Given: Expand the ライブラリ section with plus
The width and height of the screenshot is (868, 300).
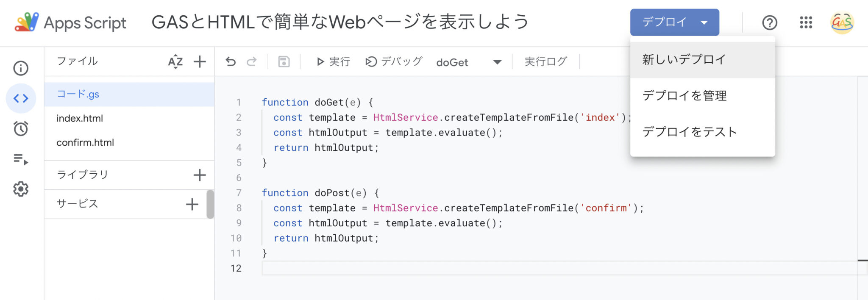Looking at the screenshot, I should click(x=199, y=174).
